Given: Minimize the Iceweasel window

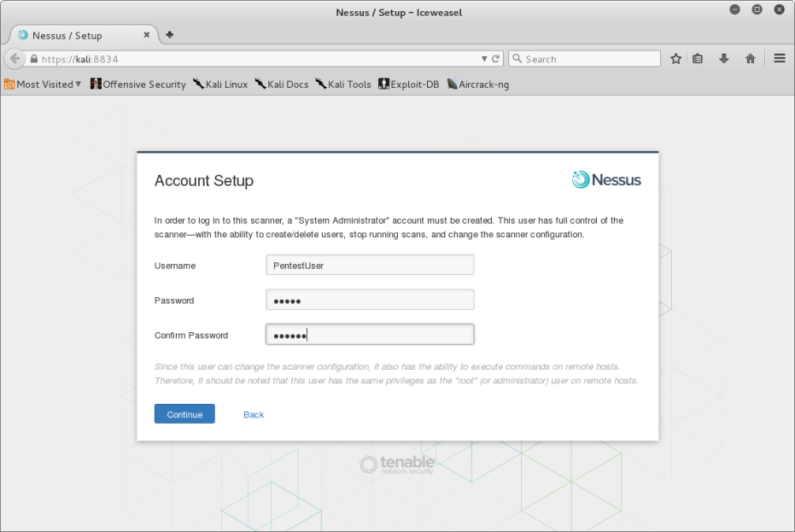Looking at the screenshot, I should [x=734, y=9].
